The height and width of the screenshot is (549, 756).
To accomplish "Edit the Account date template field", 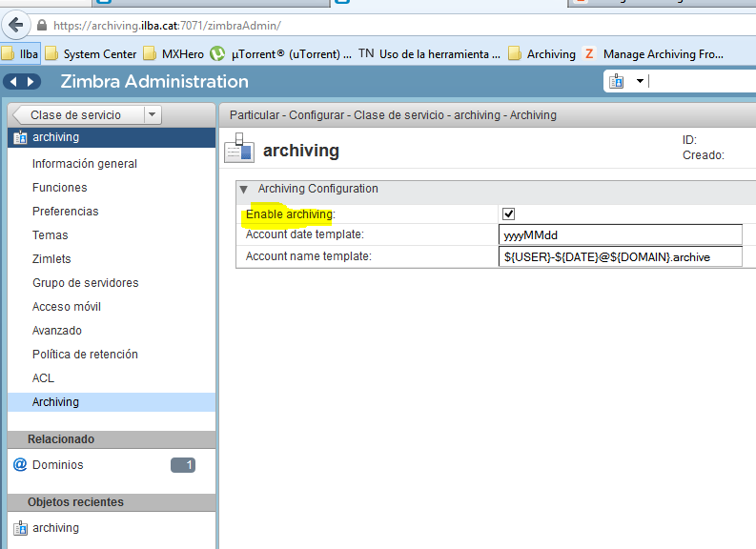I will point(620,234).
